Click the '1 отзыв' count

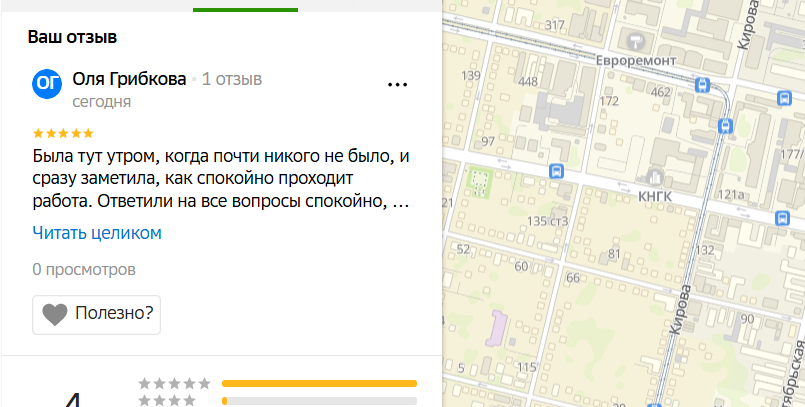coord(232,79)
